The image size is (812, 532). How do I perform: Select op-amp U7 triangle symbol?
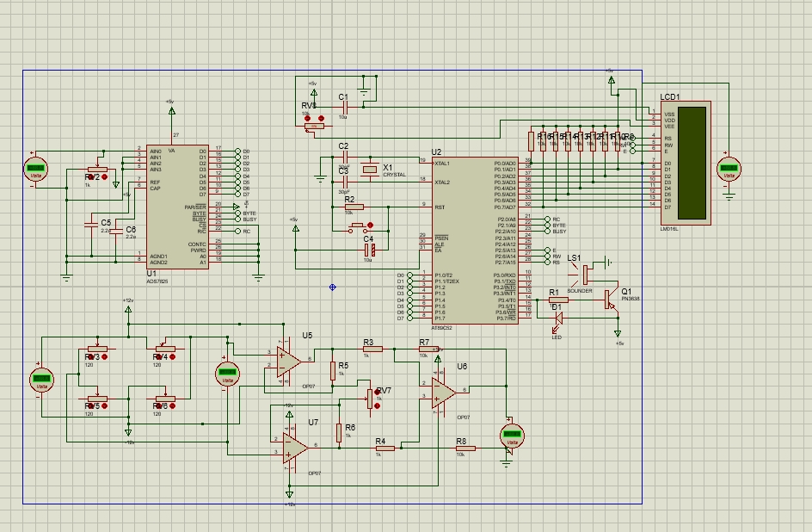click(295, 448)
